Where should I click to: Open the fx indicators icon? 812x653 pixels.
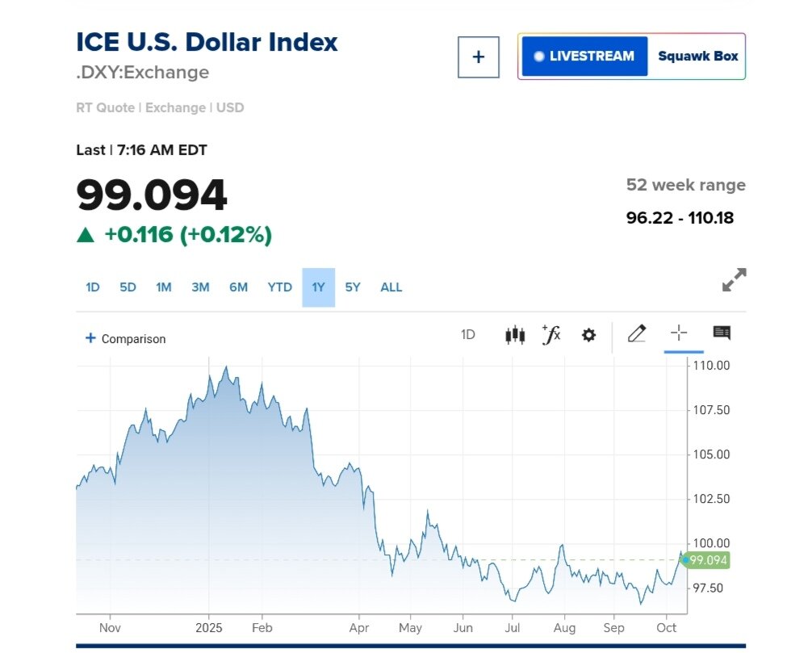click(x=551, y=334)
